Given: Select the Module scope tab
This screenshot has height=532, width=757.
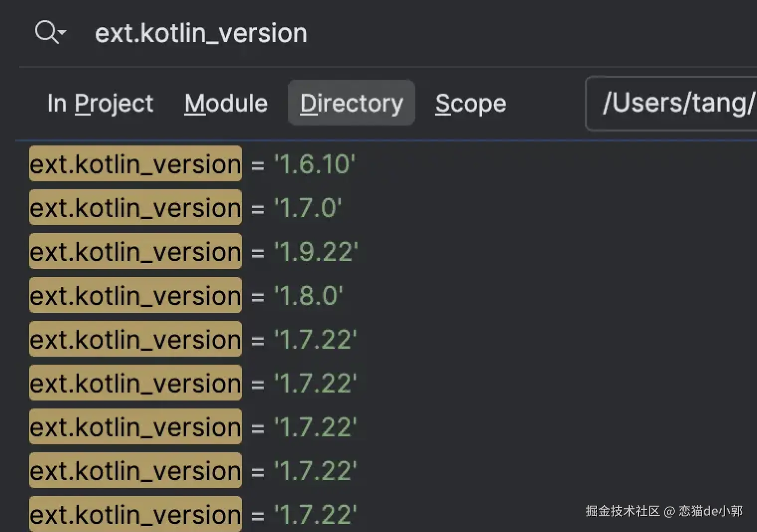Looking at the screenshot, I should 226,104.
